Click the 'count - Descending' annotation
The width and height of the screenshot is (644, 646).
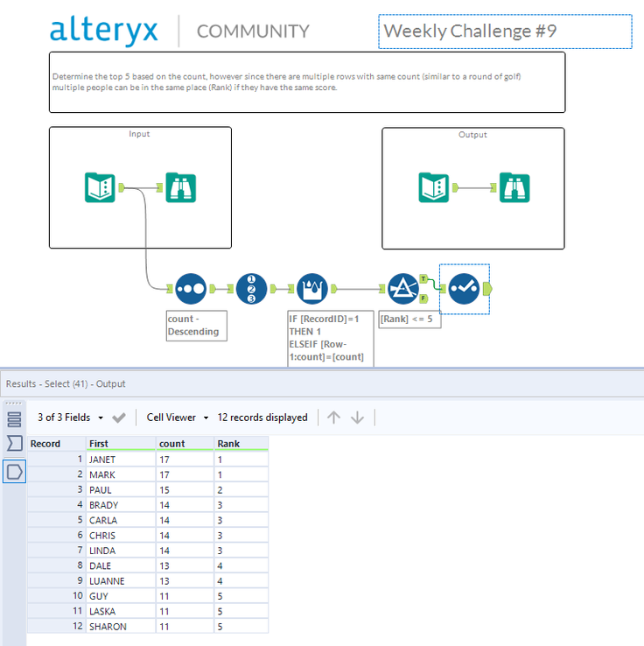196,326
